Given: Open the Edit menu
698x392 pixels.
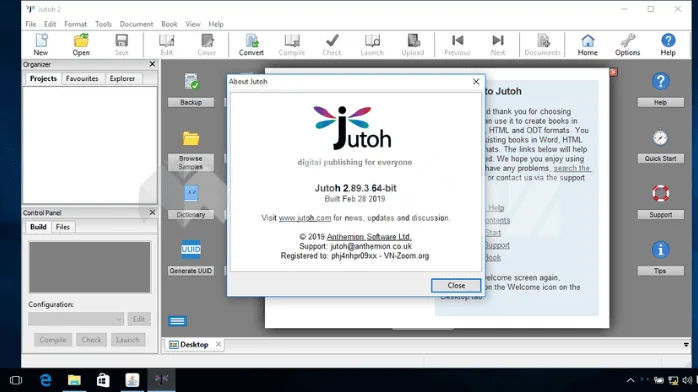Looking at the screenshot, I should 50,24.
